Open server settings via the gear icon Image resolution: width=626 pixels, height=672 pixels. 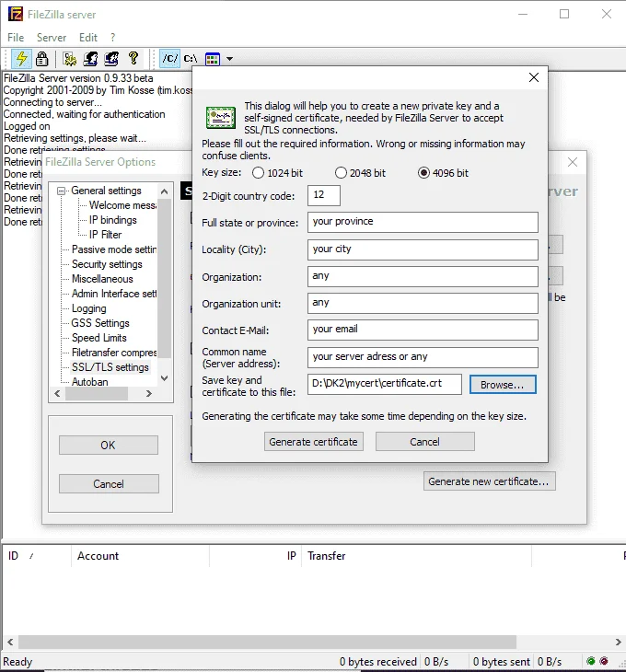point(69,59)
